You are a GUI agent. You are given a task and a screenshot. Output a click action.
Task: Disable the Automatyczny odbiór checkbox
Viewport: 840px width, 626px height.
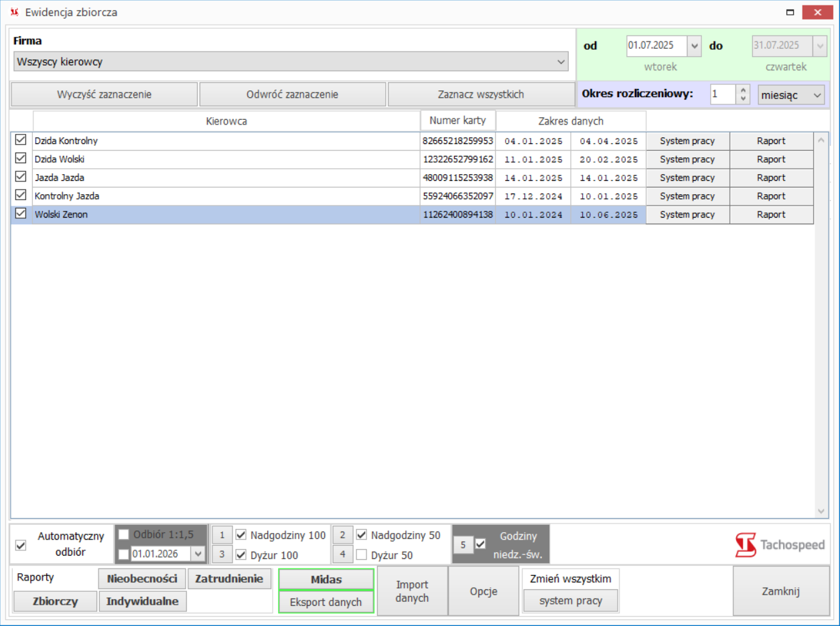pyautogui.click(x=21, y=546)
